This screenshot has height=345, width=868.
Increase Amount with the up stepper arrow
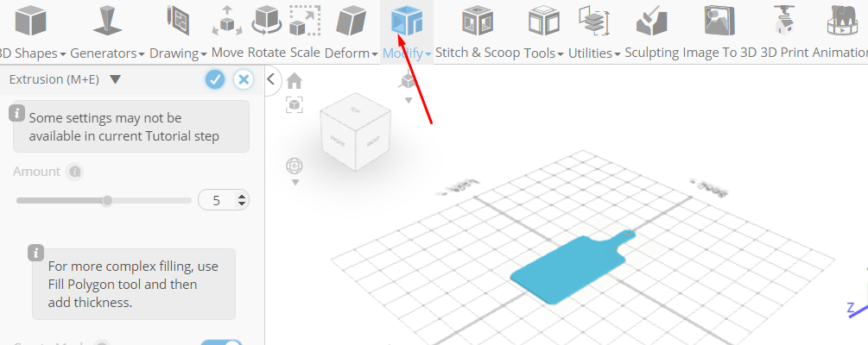pos(241,197)
